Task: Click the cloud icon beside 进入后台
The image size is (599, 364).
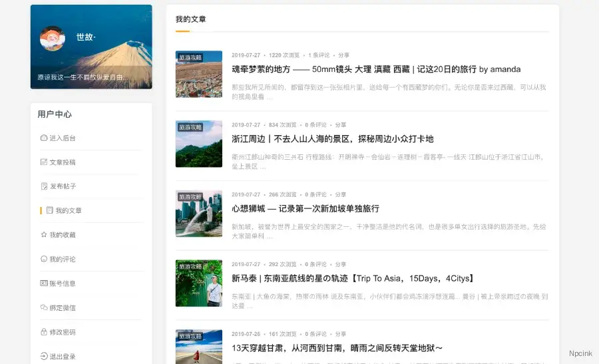Action: pos(44,138)
